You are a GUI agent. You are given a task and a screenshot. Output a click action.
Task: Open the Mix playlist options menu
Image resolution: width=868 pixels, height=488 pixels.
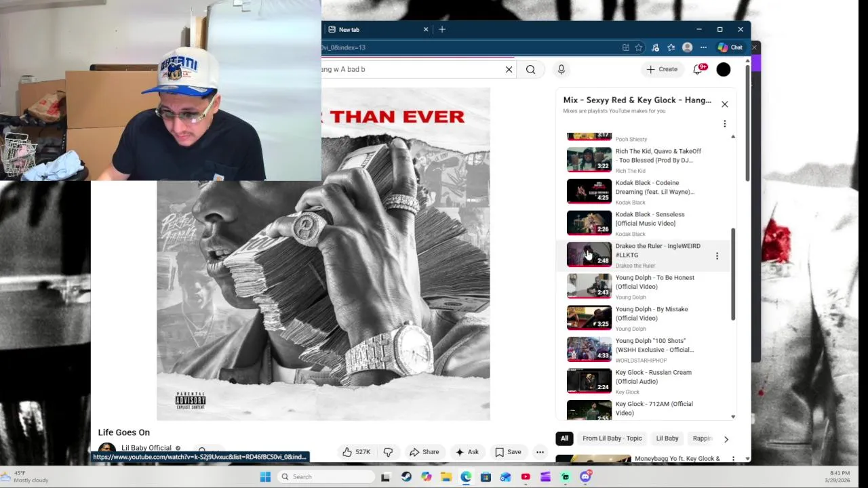[x=724, y=124]
